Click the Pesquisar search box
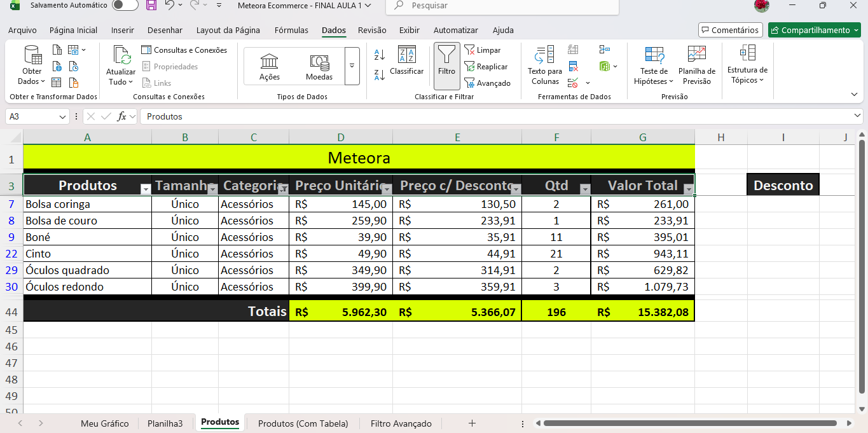 [x=502, y=6]
